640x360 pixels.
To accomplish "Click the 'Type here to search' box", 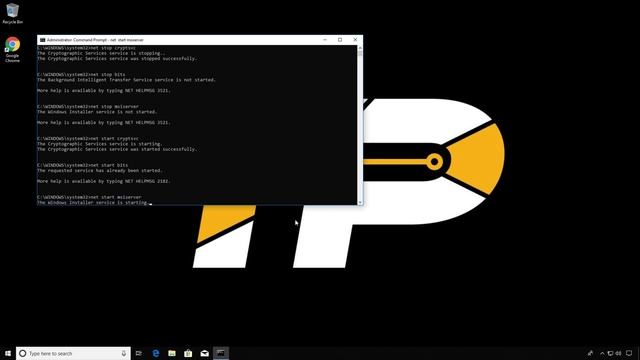I will (x=73, y=353).
